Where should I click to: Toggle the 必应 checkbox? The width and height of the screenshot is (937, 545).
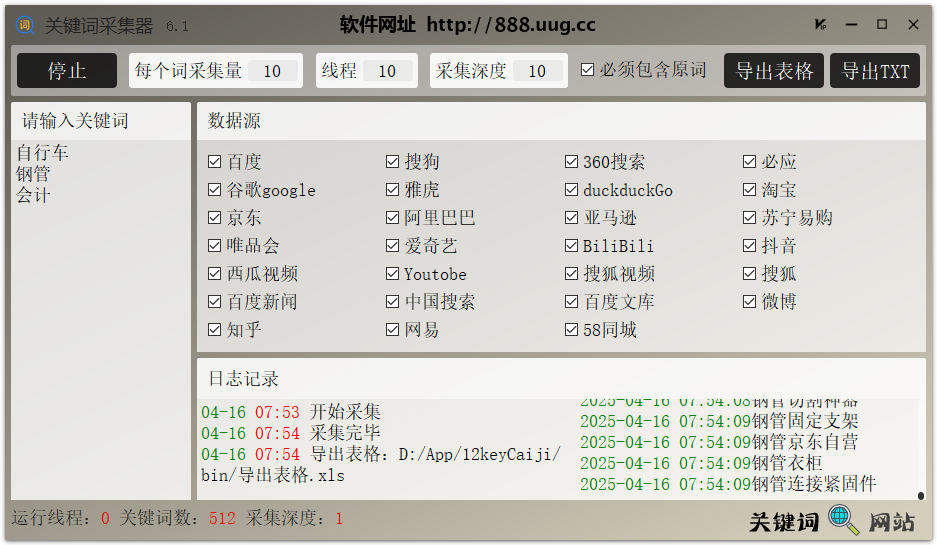pos(749,161)
